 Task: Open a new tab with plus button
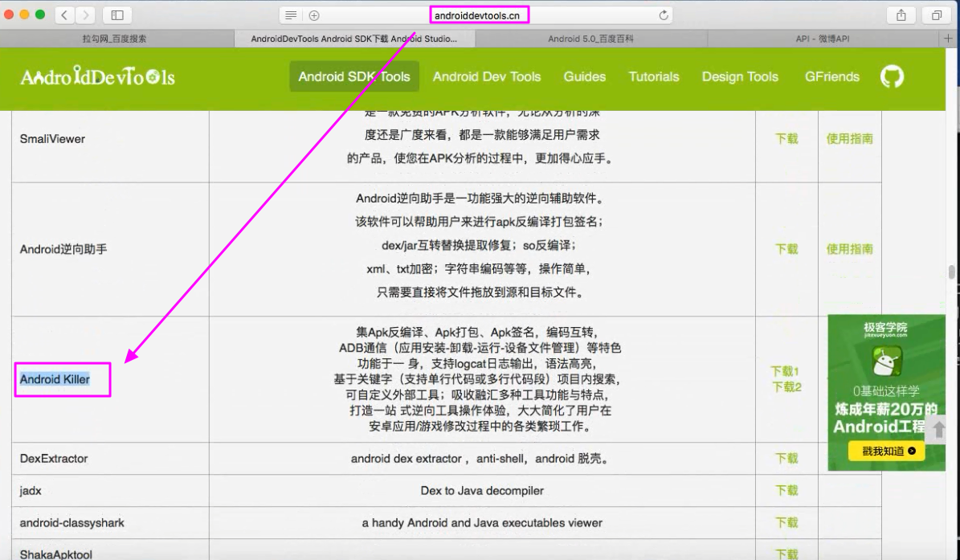click(952, 39)
